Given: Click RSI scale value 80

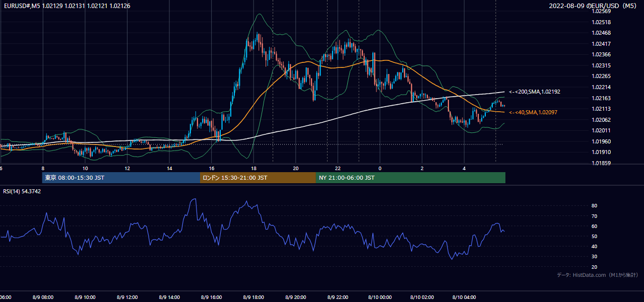Looking at the screenshot, I should coord(595,206).
